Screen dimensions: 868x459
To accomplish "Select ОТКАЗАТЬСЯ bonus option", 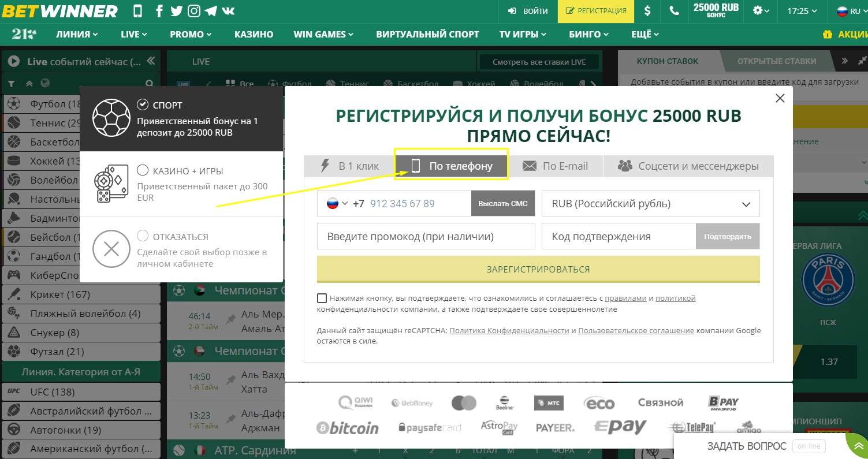I will (181, 249).
